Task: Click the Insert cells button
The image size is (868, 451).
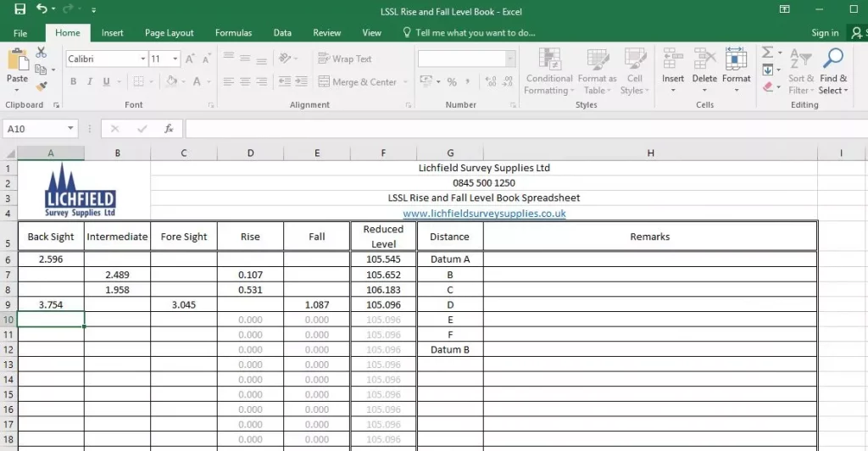Action: point(672,70)
